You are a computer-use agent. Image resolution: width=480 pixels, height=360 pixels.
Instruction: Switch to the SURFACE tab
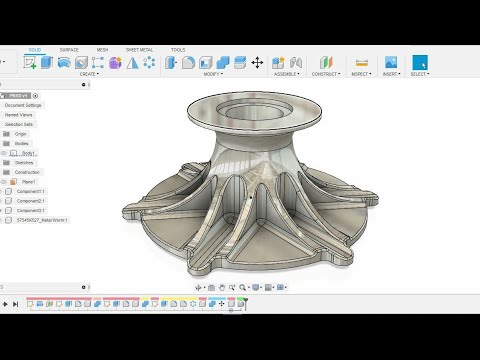point(69,50)
